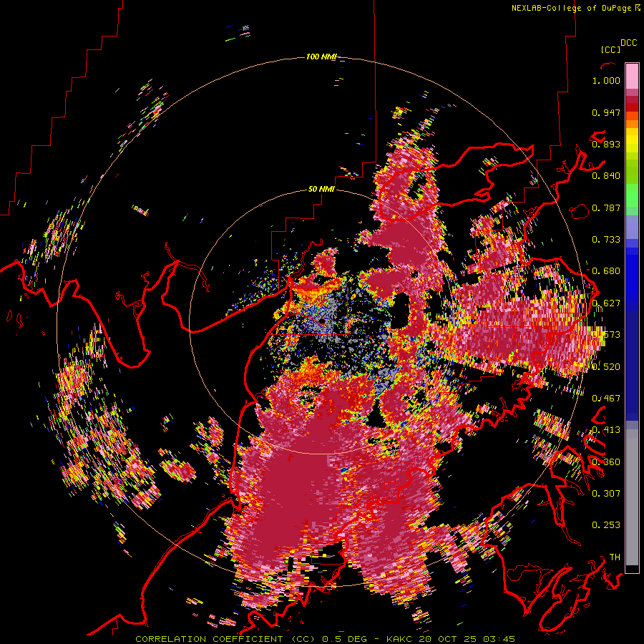This screenshot has height=644, width=644.
Task: Click the 03:45 timestamp in the caption
Action: tap(499, 639)
